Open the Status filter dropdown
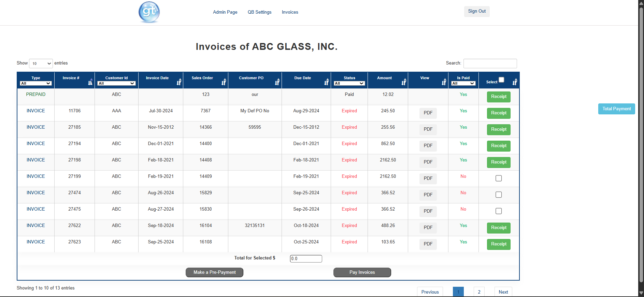 (x=349, y=83)
